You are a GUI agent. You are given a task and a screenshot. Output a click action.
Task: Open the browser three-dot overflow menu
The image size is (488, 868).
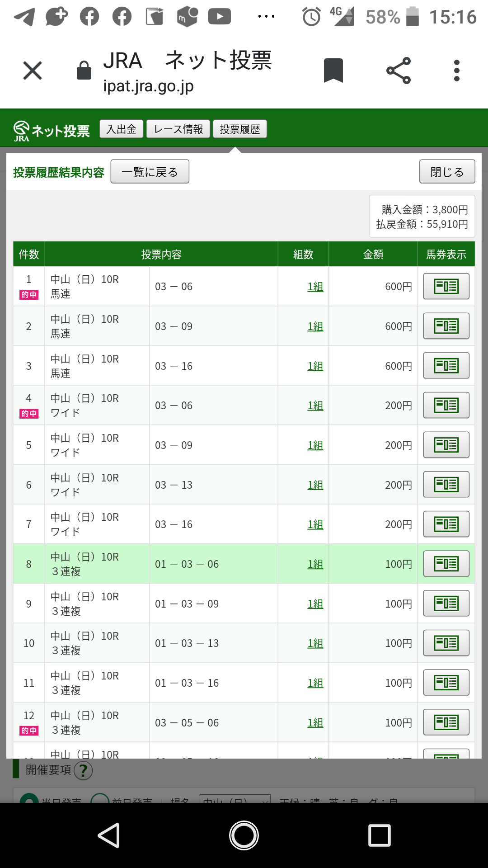click(x=457, y=71)
